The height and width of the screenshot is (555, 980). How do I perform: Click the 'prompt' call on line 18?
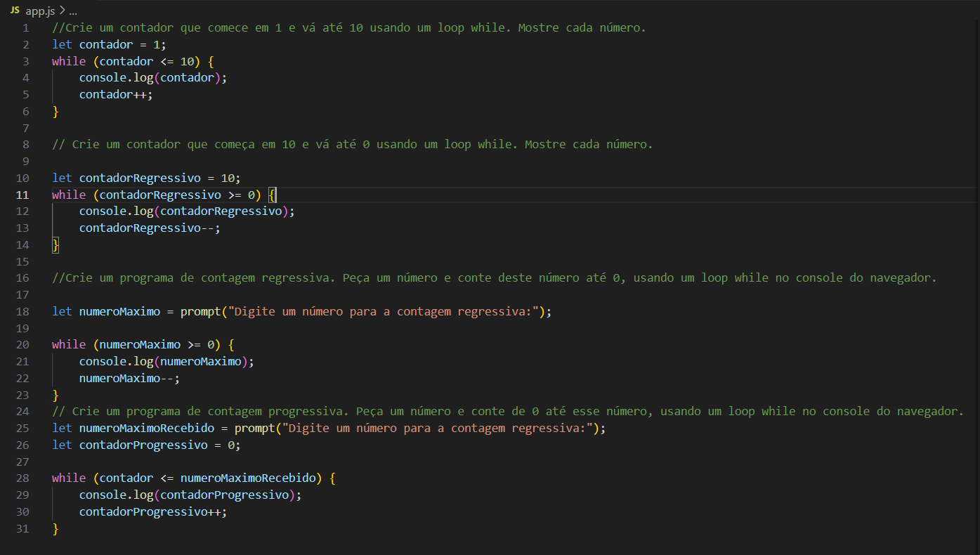pyautogui.click(x=200, y=311)
